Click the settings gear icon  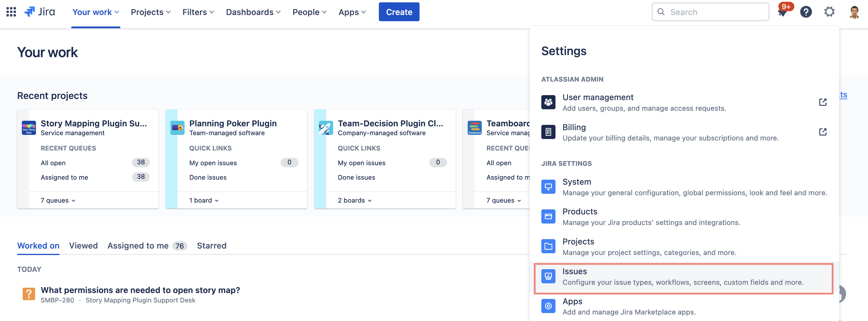pyautogui.click(x=830, y=11)
